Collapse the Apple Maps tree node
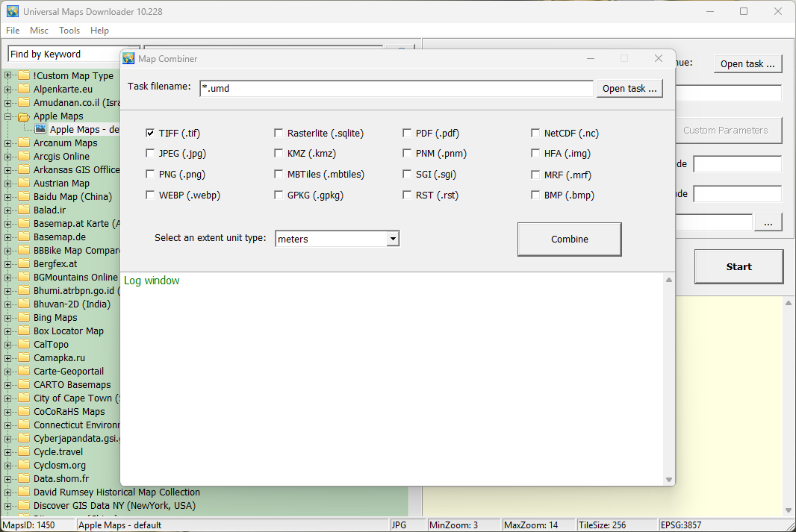The width and height of the screenshot is (796, 532). (8, 116)
